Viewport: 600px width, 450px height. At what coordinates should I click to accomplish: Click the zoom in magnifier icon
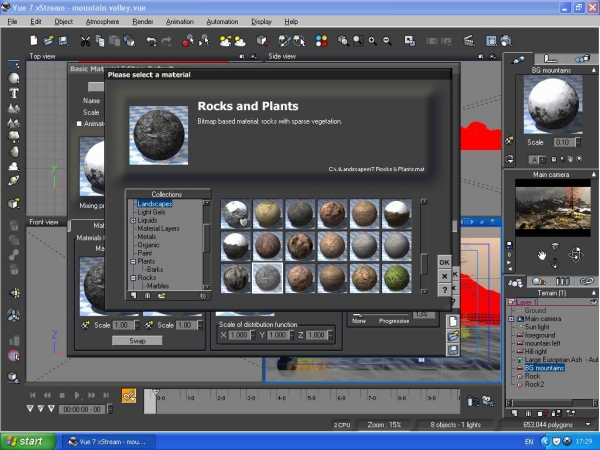372,41
